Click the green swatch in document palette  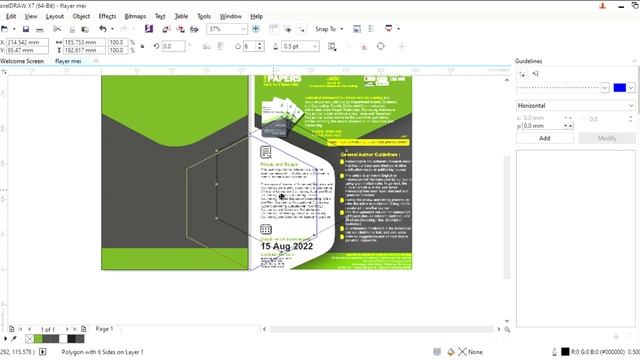(x=38, y=338)
